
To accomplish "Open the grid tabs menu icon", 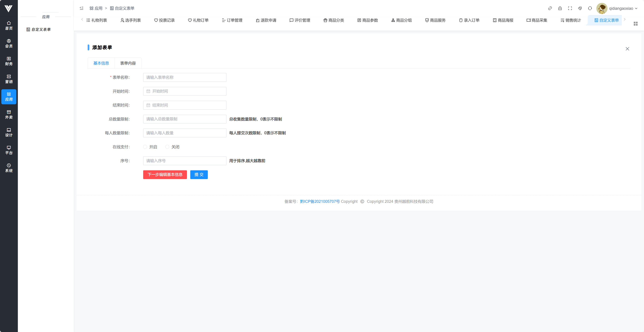I will tap(635, 24).
